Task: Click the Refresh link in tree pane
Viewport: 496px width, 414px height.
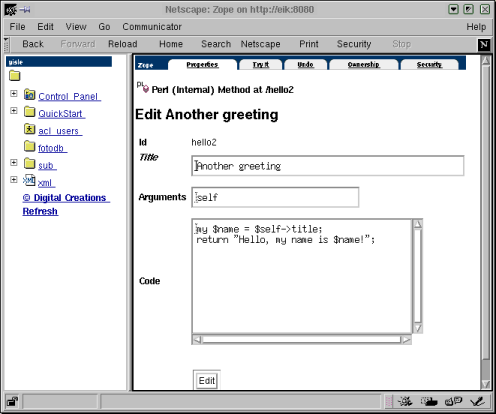Action: click(40, 211)
